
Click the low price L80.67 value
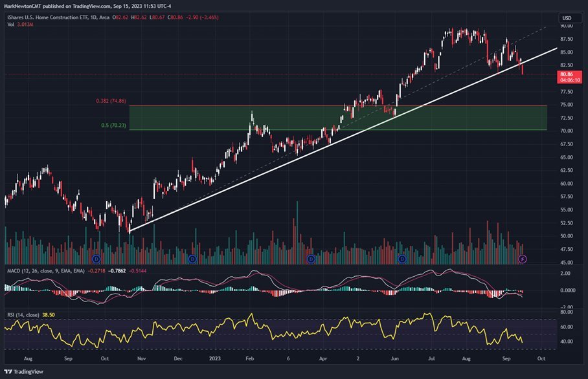[157, 17]
